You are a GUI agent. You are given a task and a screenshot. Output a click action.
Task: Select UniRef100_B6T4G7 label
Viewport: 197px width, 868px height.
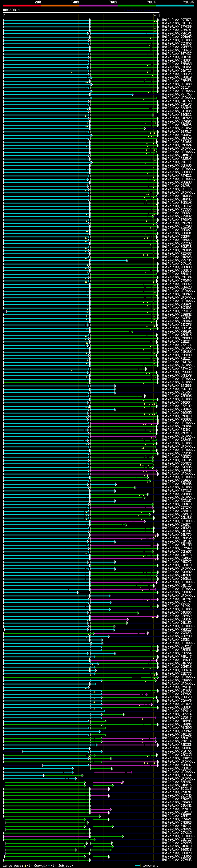pos(177,54)
